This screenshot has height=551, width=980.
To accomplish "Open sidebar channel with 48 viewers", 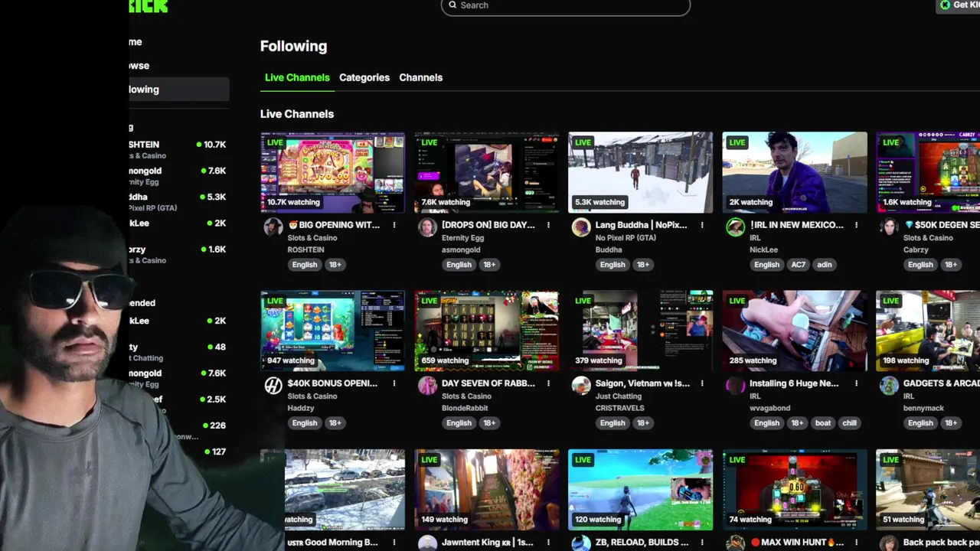I will tap(178, 352).
